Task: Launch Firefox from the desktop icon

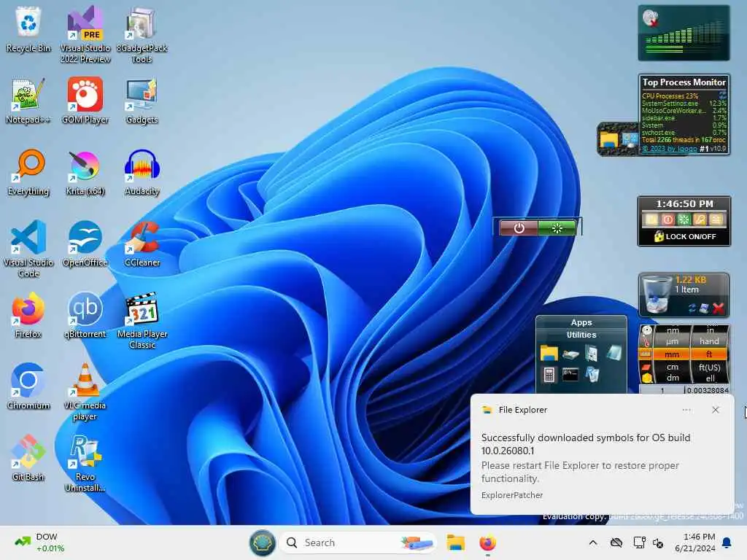Action: 28,315
